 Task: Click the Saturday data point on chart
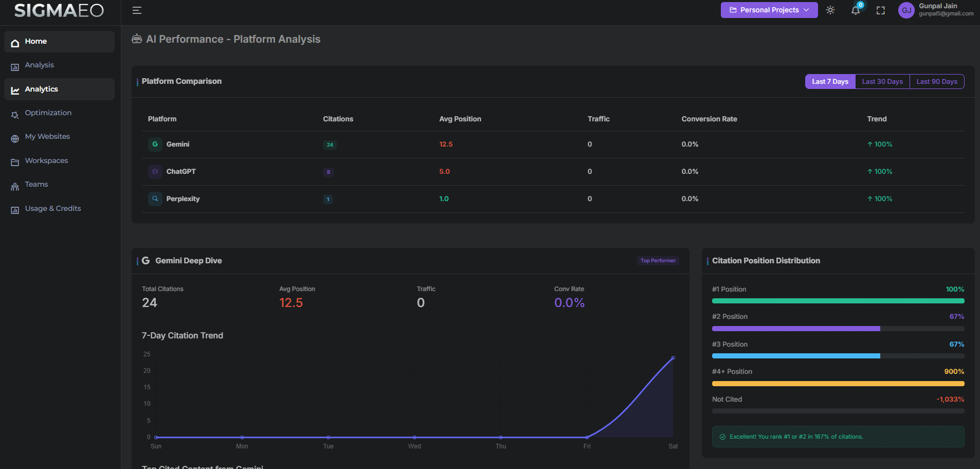(x=673, y=358)
